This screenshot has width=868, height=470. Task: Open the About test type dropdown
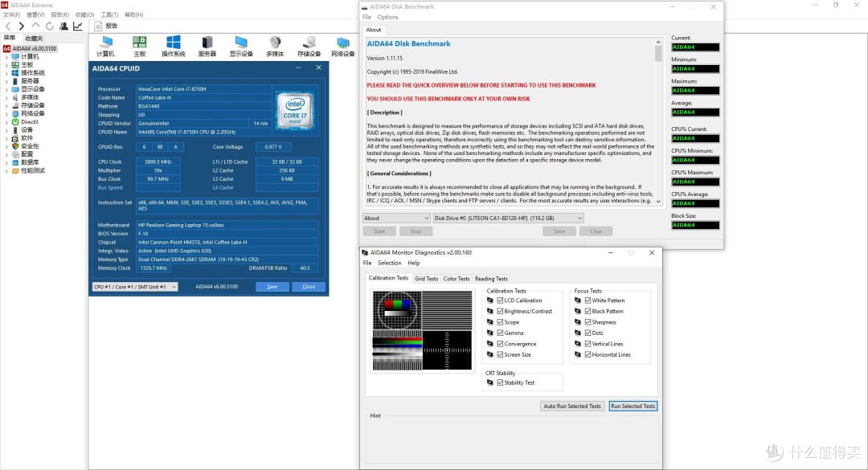(396, 218)
